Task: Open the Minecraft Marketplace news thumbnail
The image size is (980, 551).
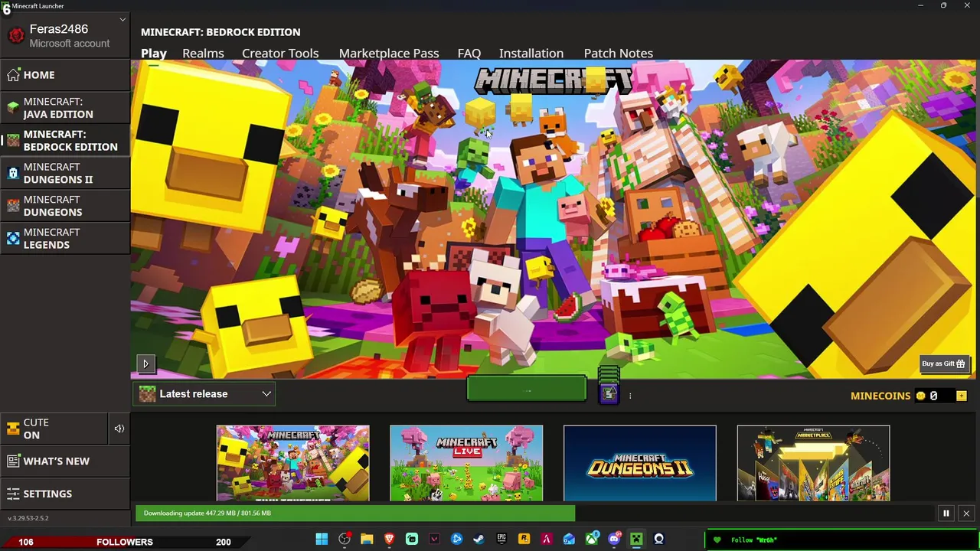Action: coord(813,463)
